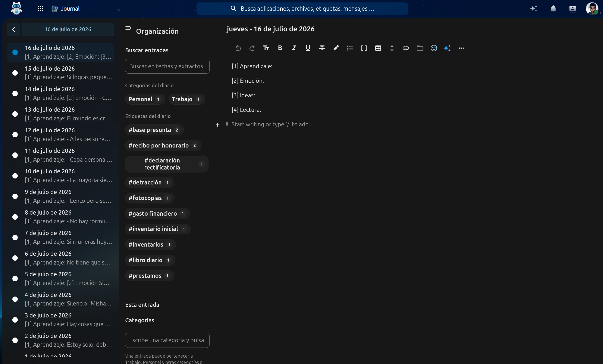Toggle italic formatting
Viewport: 603px width, 364px height.
[x=294, y=48]
